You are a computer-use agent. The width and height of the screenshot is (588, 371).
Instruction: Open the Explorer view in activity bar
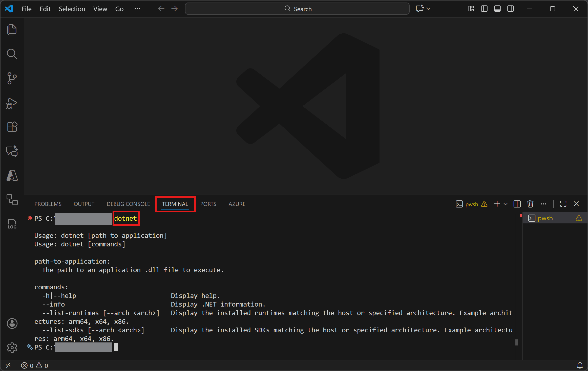click(x=12, y=30)
